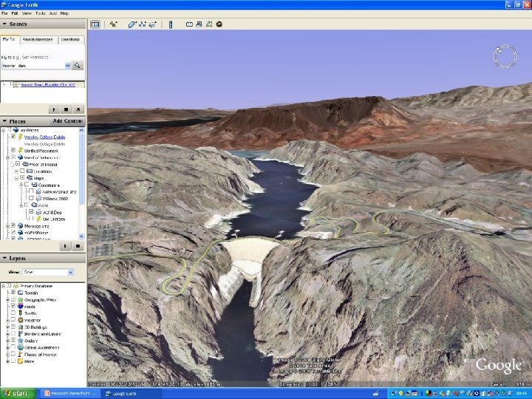
Task: Open the Hoover Dam search result link
Action: (48, 85)
